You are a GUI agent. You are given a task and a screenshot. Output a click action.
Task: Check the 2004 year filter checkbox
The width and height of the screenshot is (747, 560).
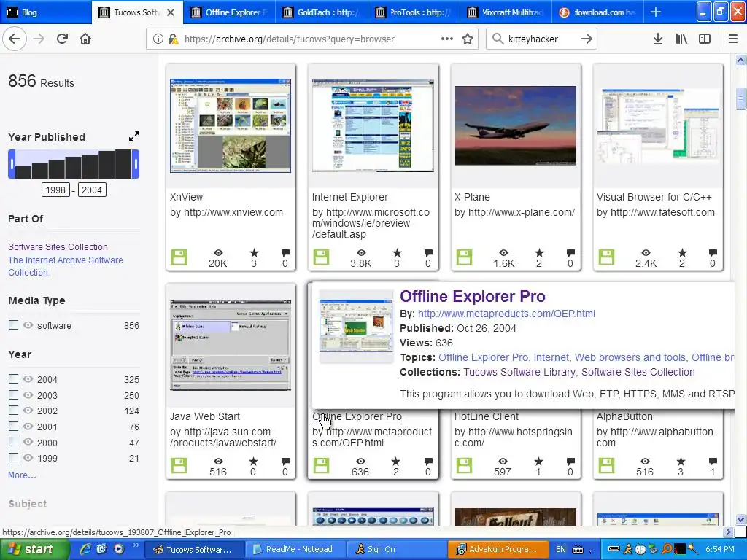pos(13,378)
